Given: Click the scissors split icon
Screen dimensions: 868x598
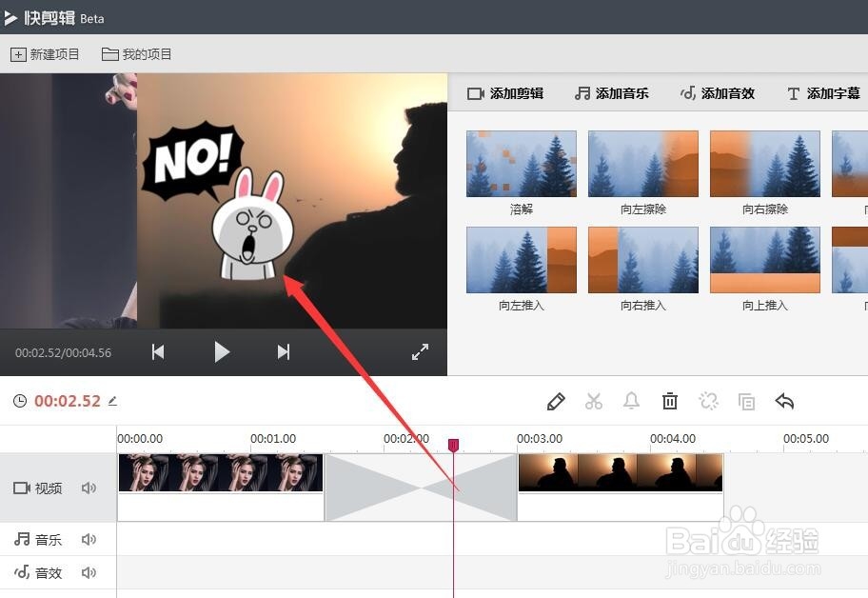Looking at the screenshot, I should (x=594, y=402).
